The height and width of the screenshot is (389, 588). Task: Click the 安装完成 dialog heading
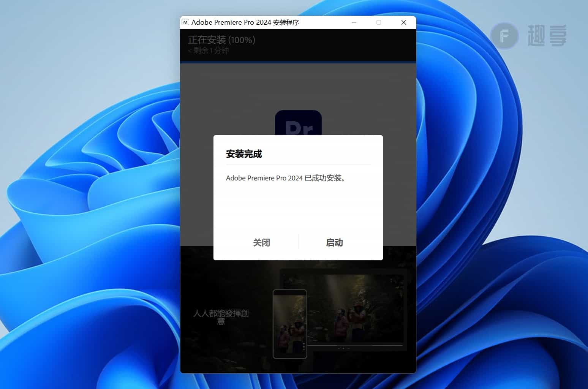(x=244, y=154)
